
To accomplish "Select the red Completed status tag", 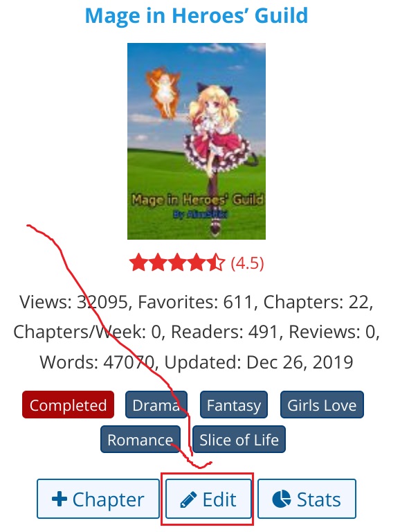I will pyautogui.click(x=68, y=405).
